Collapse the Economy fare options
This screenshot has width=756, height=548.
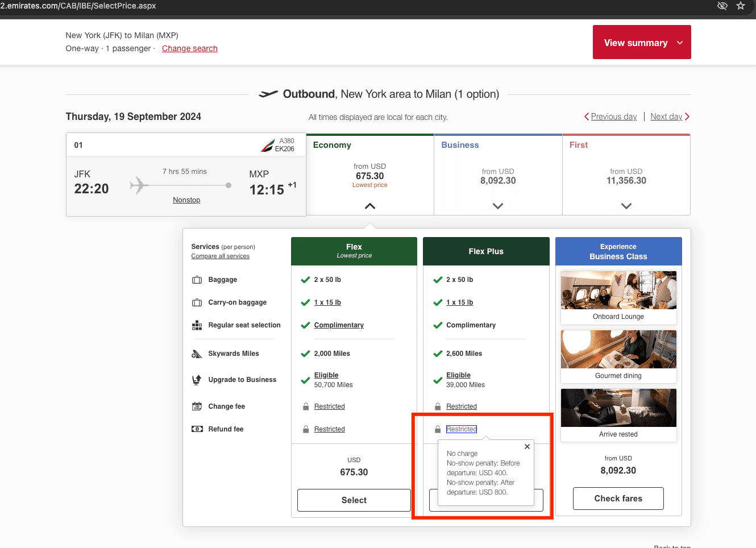(370, 206)
